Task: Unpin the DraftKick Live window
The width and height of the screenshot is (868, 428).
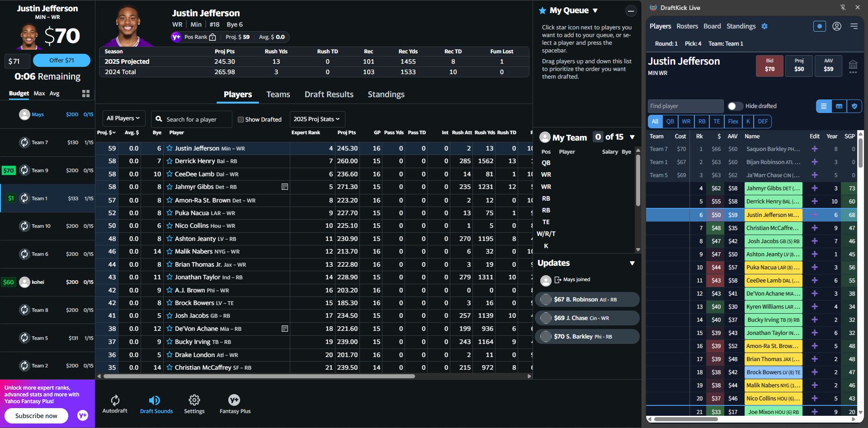Action: pyautogui.click(x=843, y=8)
